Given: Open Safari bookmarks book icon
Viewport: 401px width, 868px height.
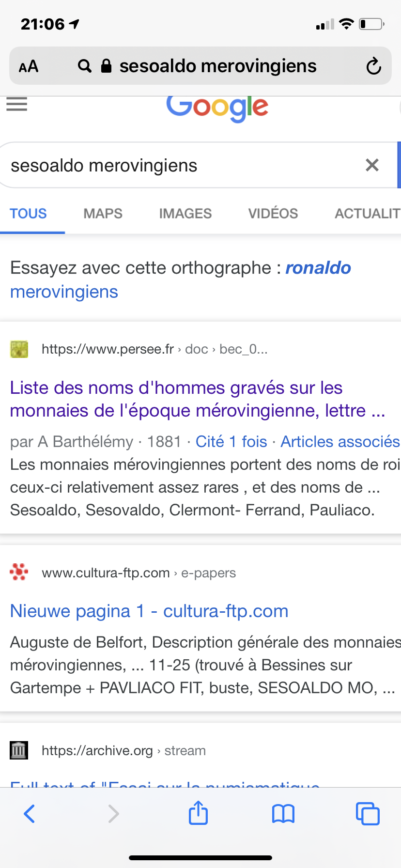Looking at the screenshot, I should pos(283,813).
